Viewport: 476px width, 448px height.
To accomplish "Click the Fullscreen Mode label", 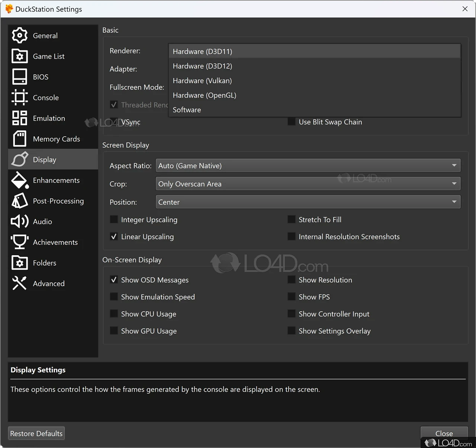I will click(x=137, y=87).
